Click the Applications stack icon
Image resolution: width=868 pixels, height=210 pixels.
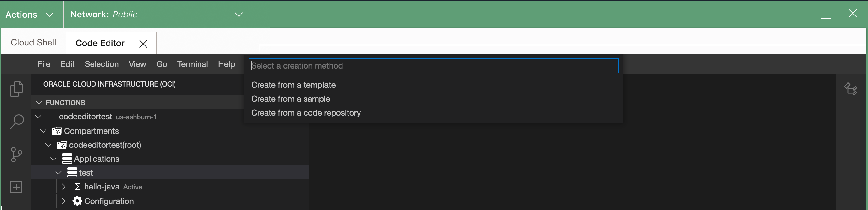(x=68, y=159)
